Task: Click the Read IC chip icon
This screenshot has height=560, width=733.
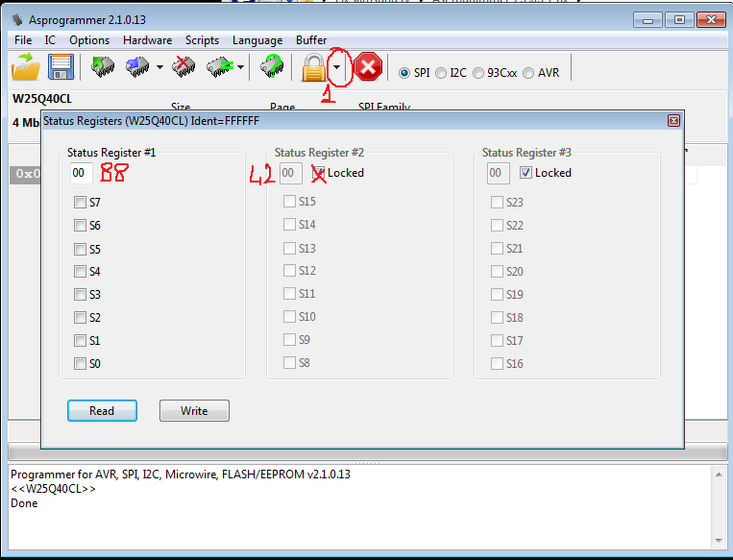Action: pyautogui.click(x=103, y=67)
